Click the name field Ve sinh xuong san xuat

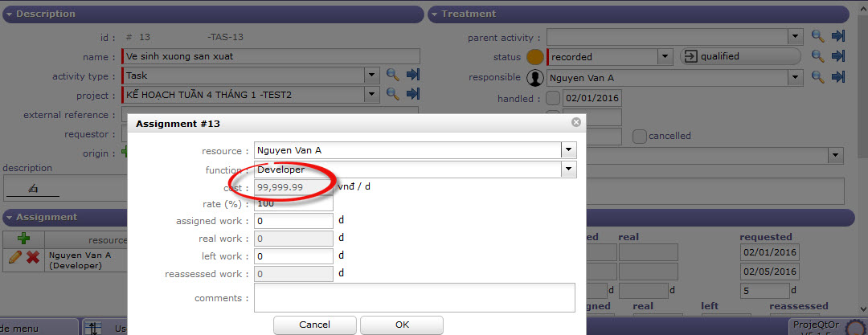271,56
